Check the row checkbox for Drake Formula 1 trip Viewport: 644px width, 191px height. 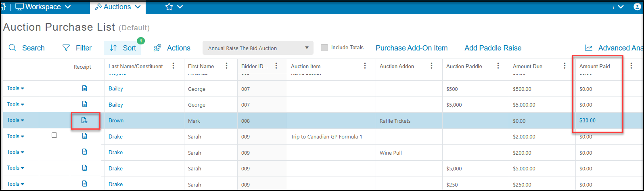54,136
